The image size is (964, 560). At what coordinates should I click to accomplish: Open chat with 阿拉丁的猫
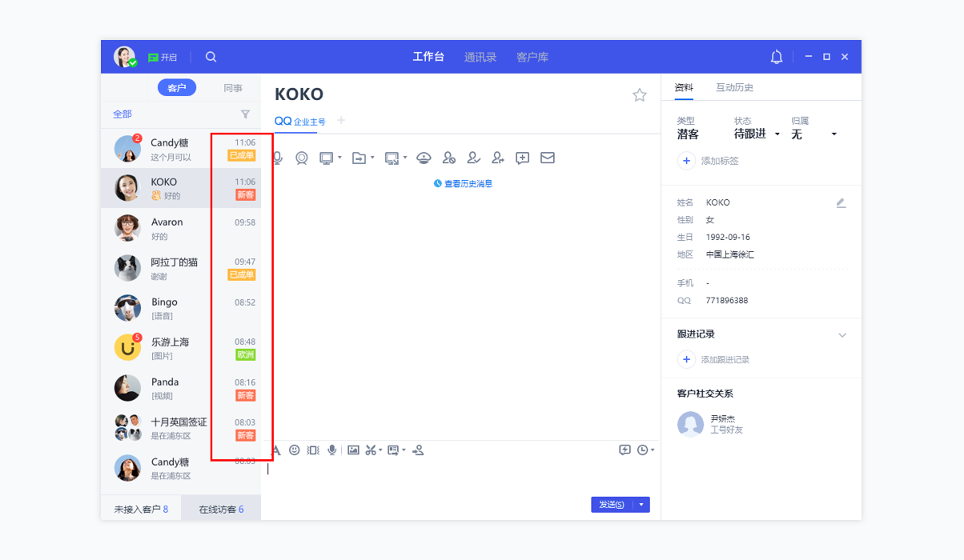[181, 268]
